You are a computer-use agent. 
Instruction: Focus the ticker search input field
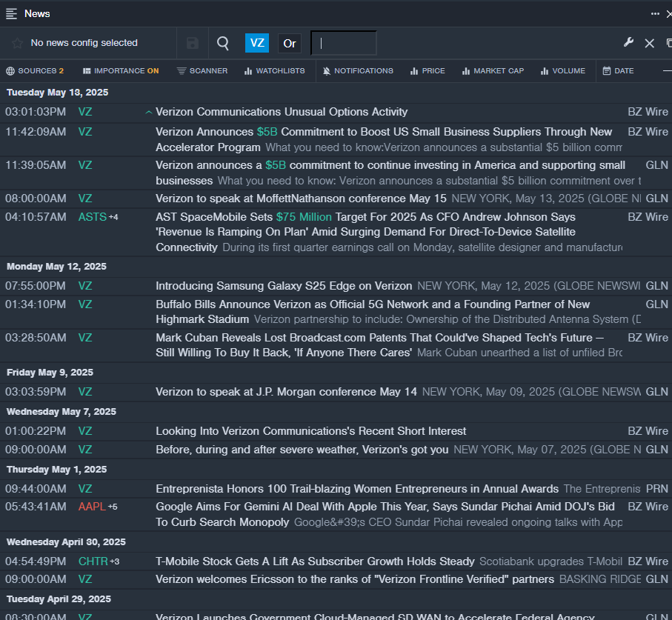point(344,43)
